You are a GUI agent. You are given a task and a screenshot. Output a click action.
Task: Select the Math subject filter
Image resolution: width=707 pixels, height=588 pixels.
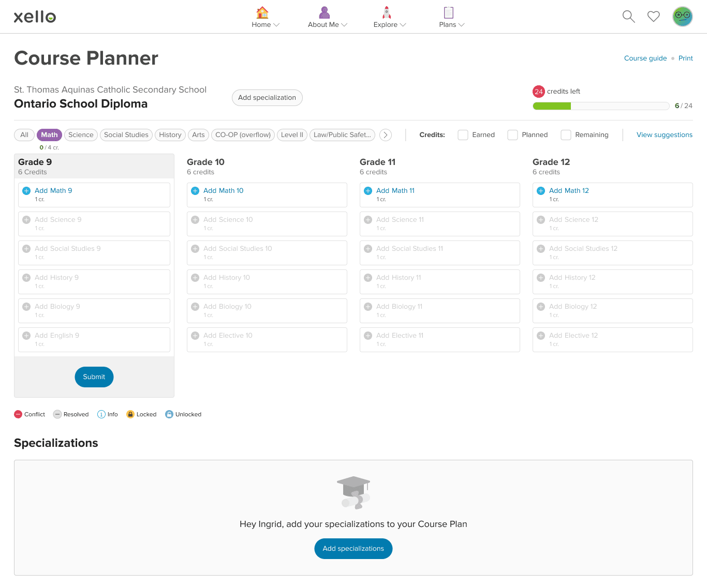tap(49, 135)
